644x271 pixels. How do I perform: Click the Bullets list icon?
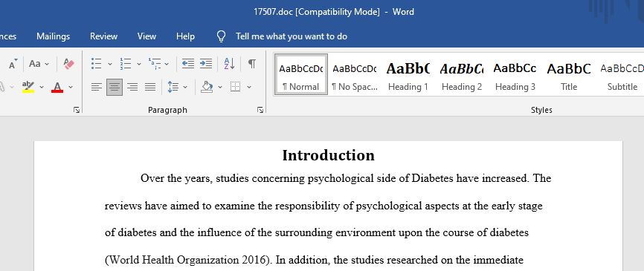[x=97, y=64]
